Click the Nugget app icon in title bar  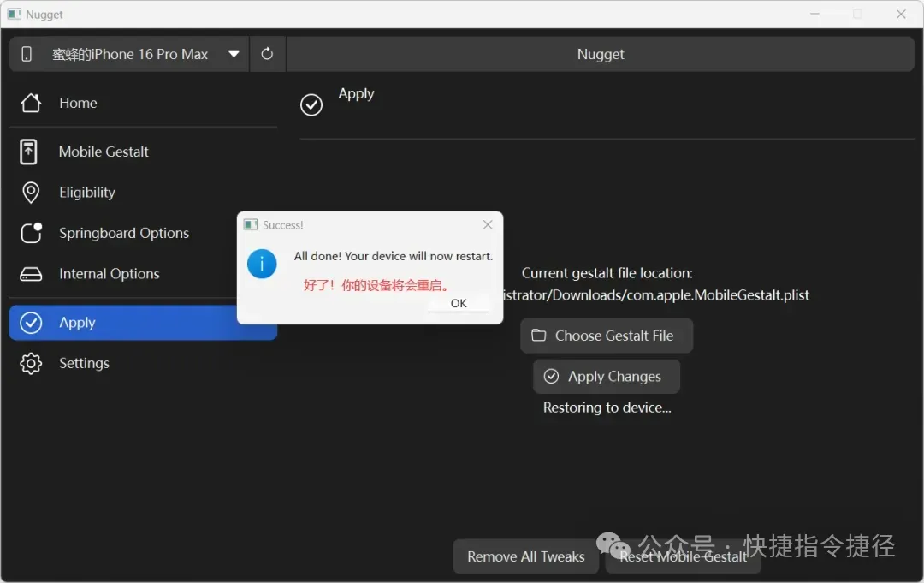15,15
